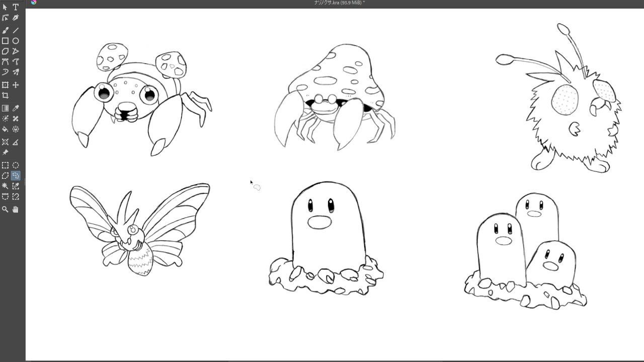Select the Dynamic Brush tool
This screenshot has height=362, width=644.
5,72
